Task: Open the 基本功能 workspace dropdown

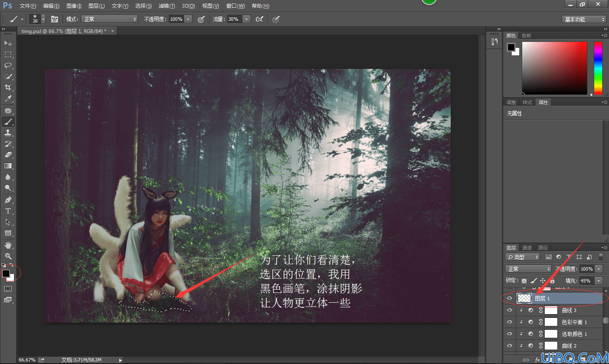Action: pos(584,19)
